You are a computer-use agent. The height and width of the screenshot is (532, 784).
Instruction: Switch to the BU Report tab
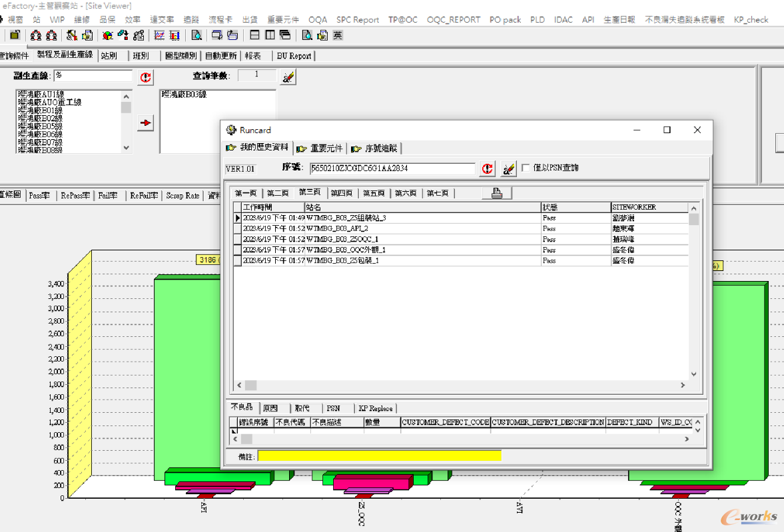point(294,56)
